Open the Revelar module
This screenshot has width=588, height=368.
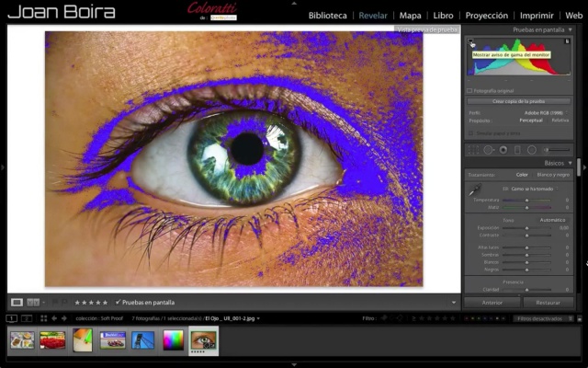[373, 16]
